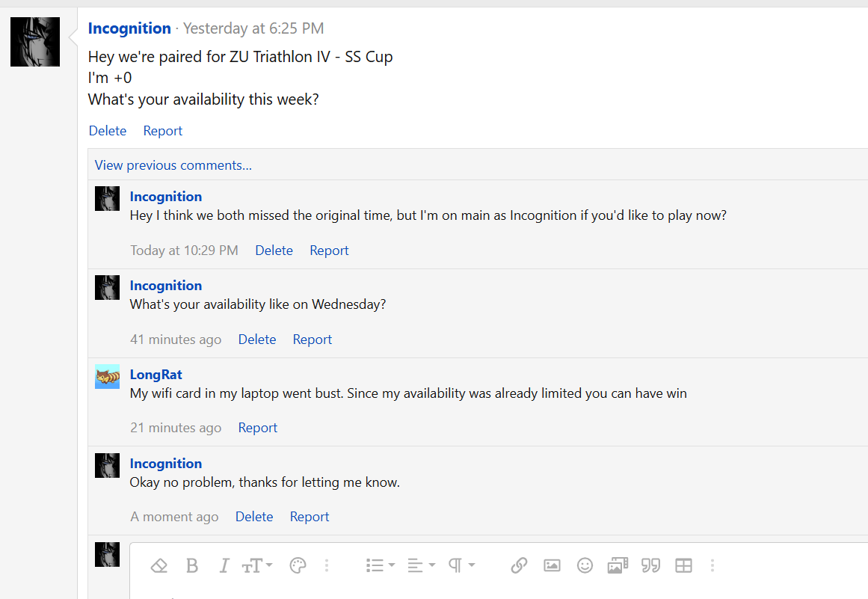Viewport: 868px width, 599px height.
Task: Open more options after table icon
Action: tap(712, 565)
